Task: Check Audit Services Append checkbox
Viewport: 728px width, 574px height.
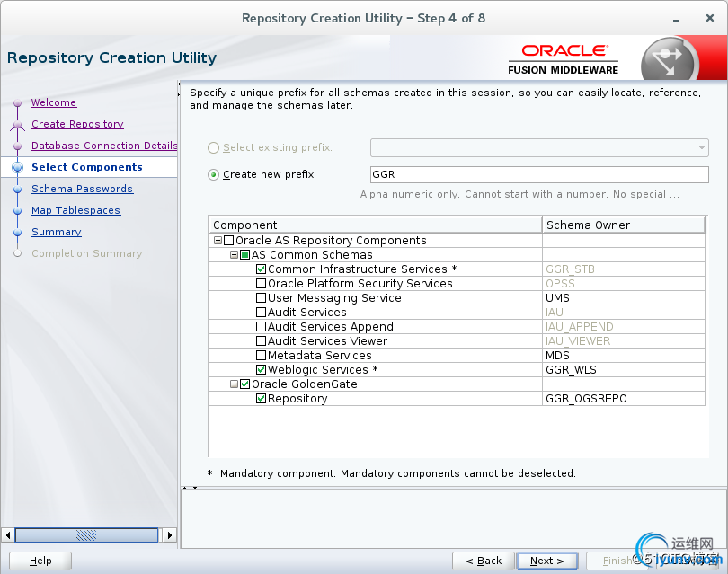Action: point(262,327)
